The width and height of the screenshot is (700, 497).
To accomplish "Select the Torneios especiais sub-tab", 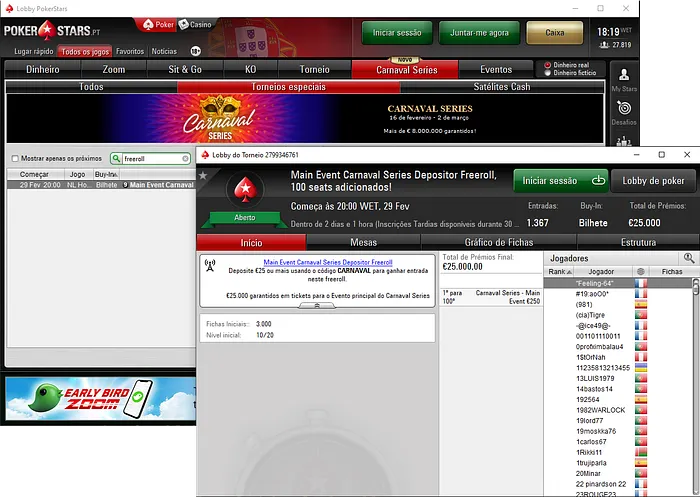I will [288, 87].
